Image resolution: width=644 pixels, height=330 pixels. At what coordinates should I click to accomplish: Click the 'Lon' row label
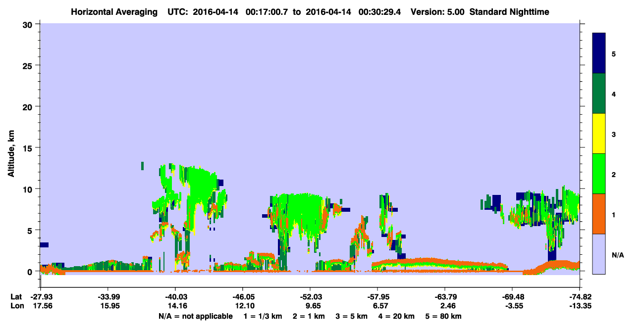pos(16,306)
